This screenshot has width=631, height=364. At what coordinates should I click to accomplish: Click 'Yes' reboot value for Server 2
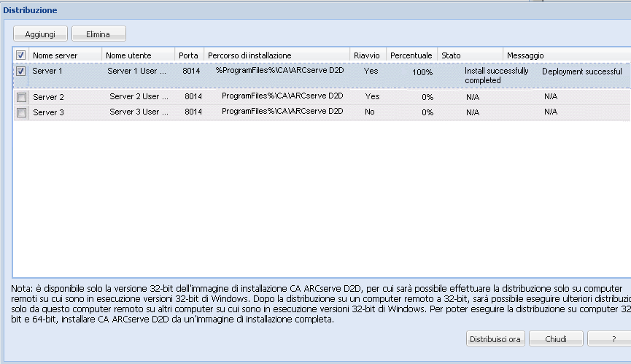tap(372, 96)
